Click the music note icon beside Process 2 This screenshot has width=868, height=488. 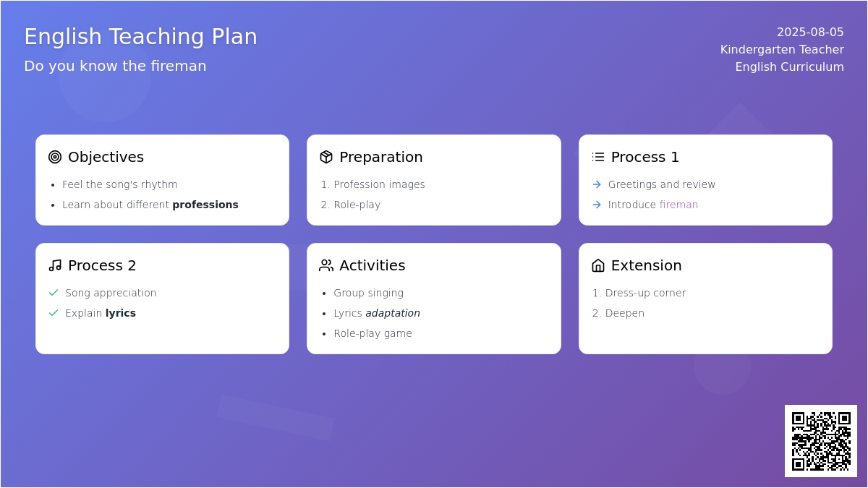[x=55, y=265]
